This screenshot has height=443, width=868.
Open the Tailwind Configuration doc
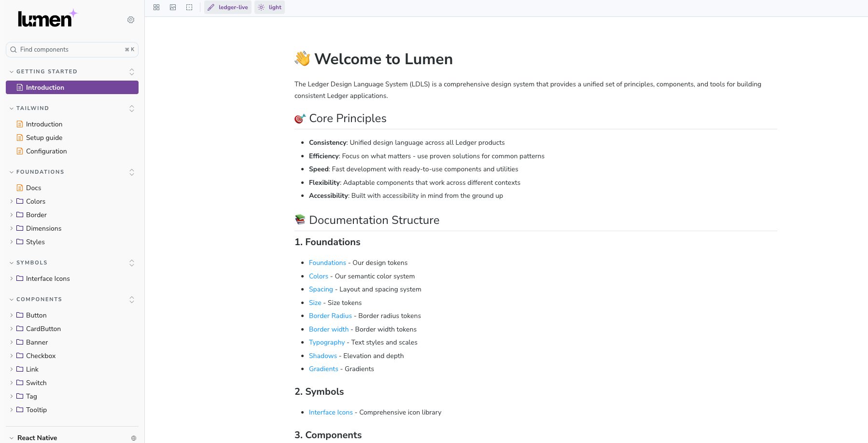[46, 151]
